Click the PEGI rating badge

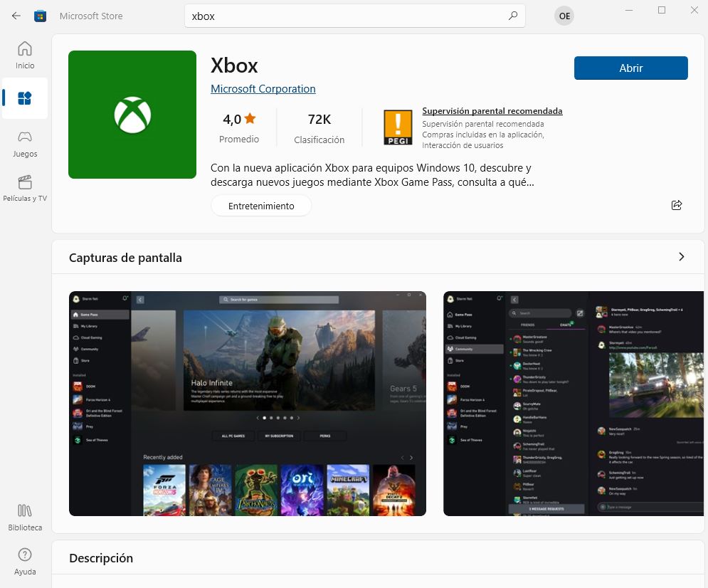pyautogui.click(x=398, y=128)
